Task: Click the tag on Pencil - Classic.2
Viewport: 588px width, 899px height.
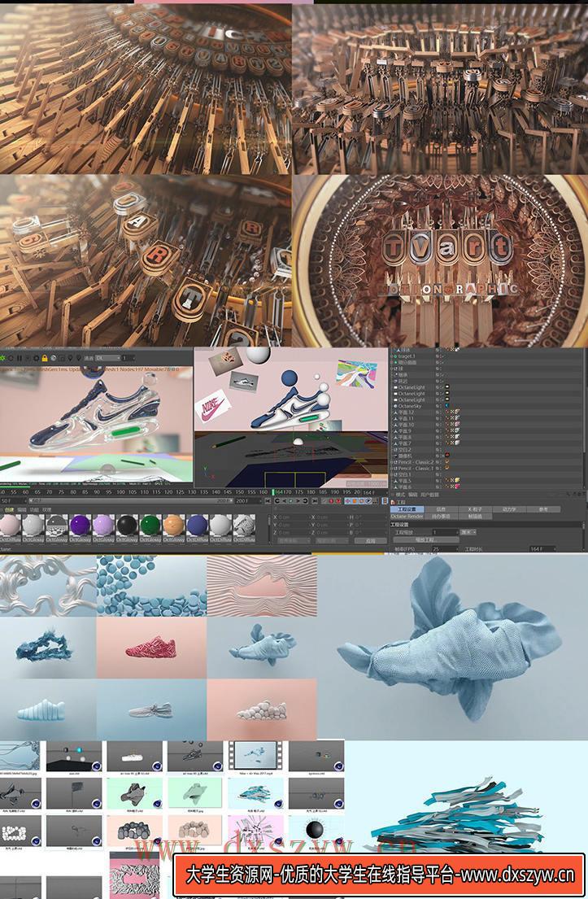Action: tap(447, 462)
